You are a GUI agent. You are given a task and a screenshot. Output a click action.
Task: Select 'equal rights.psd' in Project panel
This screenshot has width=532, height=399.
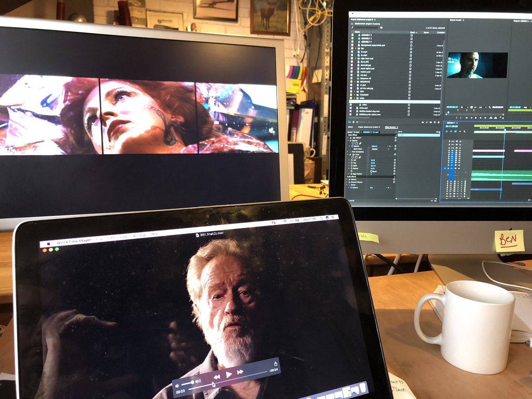367,68
